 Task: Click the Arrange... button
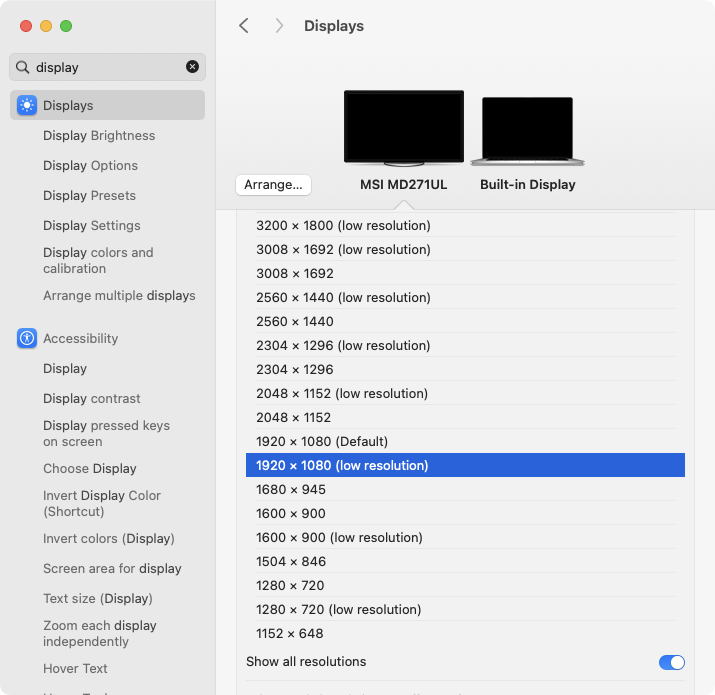pos(273,185)
